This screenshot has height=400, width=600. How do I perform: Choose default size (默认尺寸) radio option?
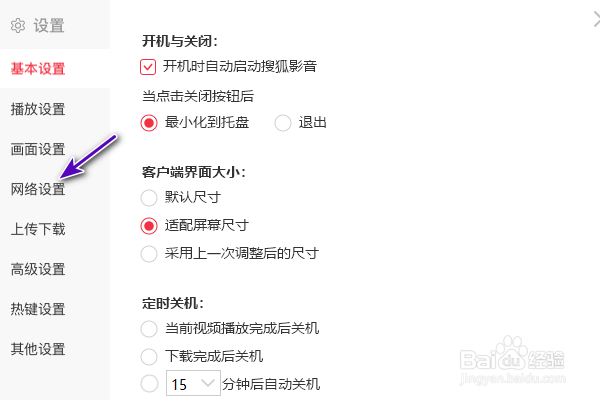pyautogui.click(x=149, y=197)
